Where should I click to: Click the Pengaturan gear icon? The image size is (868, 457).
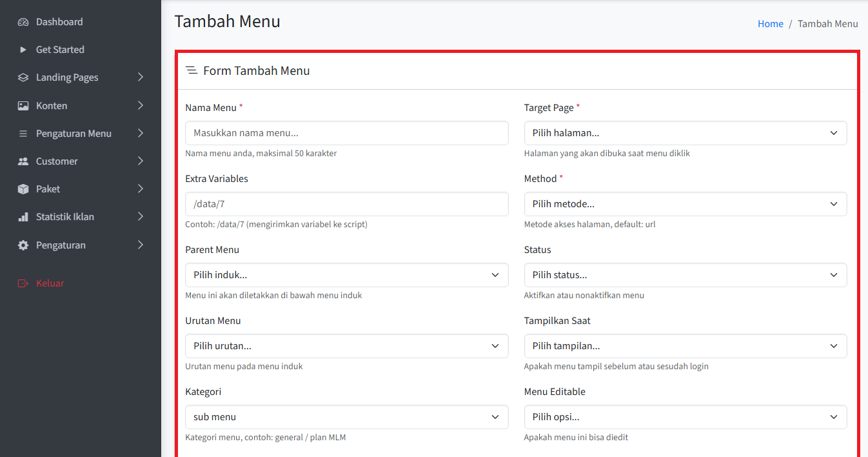point(23,245)
